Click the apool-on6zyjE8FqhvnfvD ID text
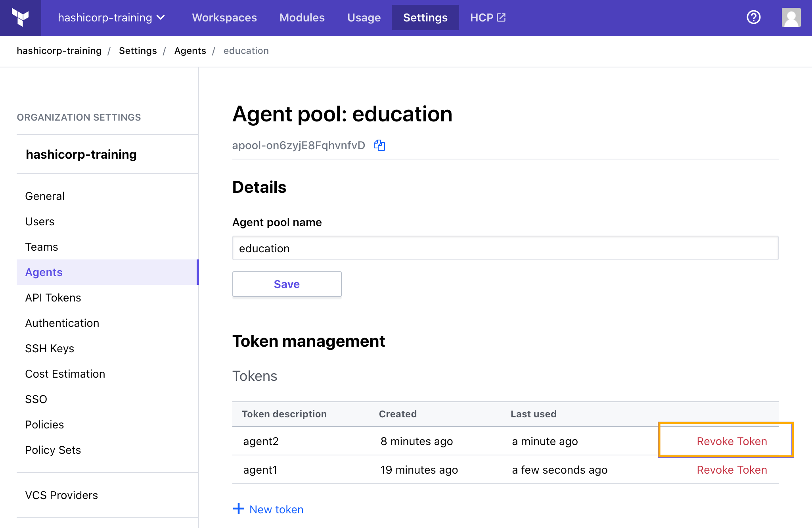Screen dimensions: 812x528 point(299,145)
